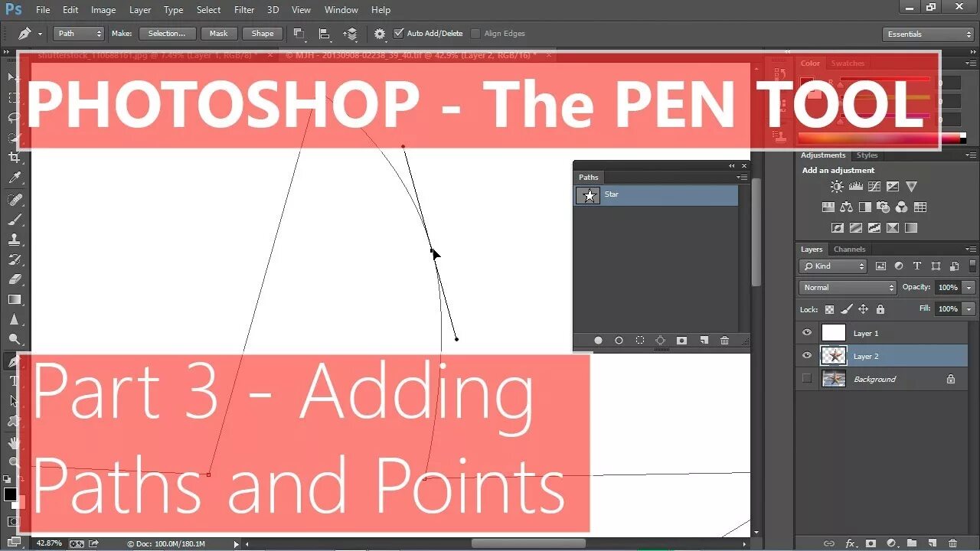Open the Layers panel menu

pos(971,249)
